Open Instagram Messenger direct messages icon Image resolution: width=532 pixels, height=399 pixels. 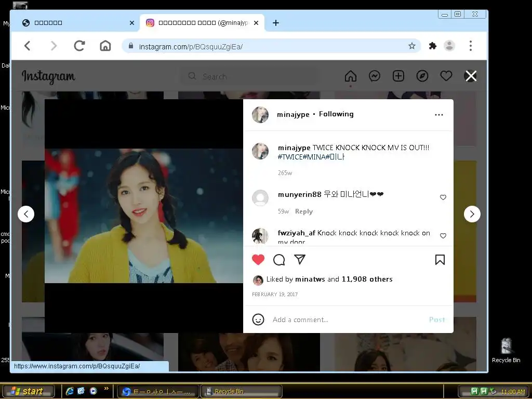(x=375, y=76)
